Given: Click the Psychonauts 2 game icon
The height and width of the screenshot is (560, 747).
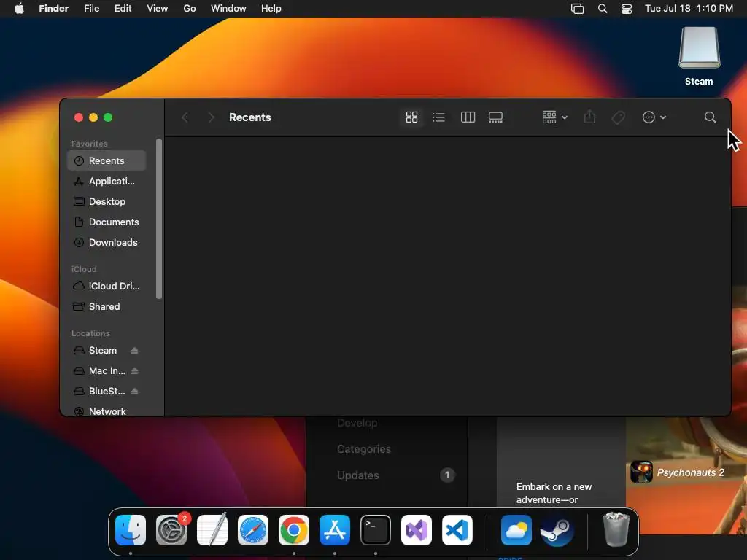Looking at the screenshot, I should [x=642, y=472].
